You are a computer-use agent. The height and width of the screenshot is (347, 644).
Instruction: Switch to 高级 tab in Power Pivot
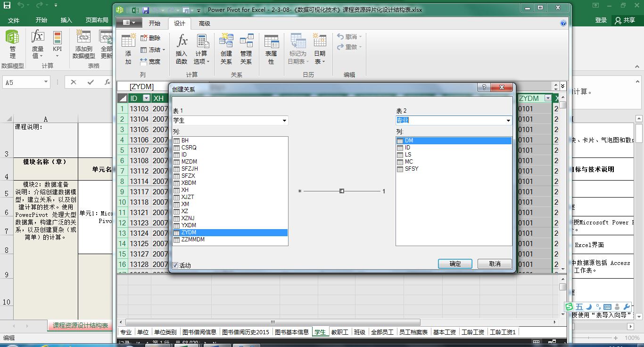(x=204, y=24)
